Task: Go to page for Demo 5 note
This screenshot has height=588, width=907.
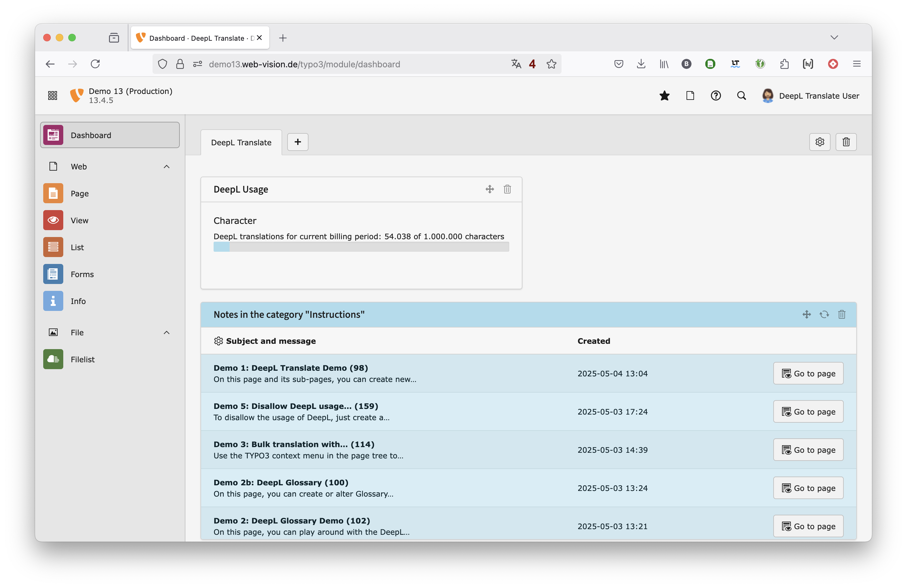Action: 808,411
